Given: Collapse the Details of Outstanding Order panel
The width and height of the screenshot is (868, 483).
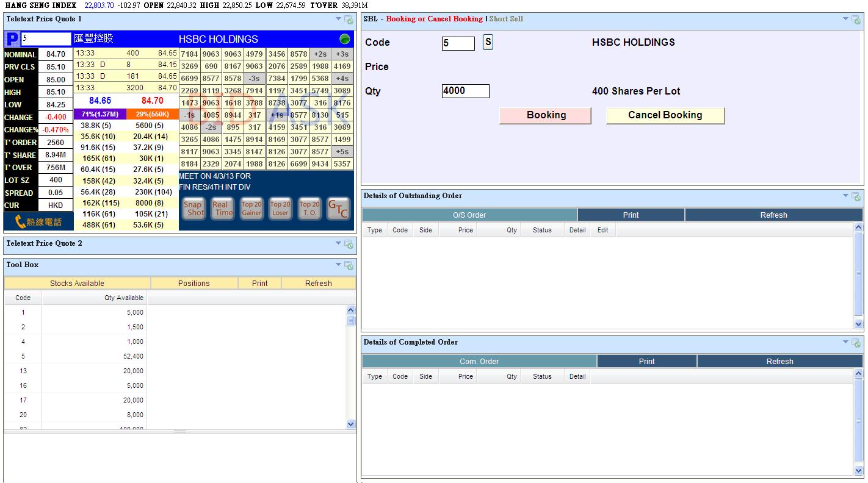Looking at the screenshot, I should [x=845, y=196].
